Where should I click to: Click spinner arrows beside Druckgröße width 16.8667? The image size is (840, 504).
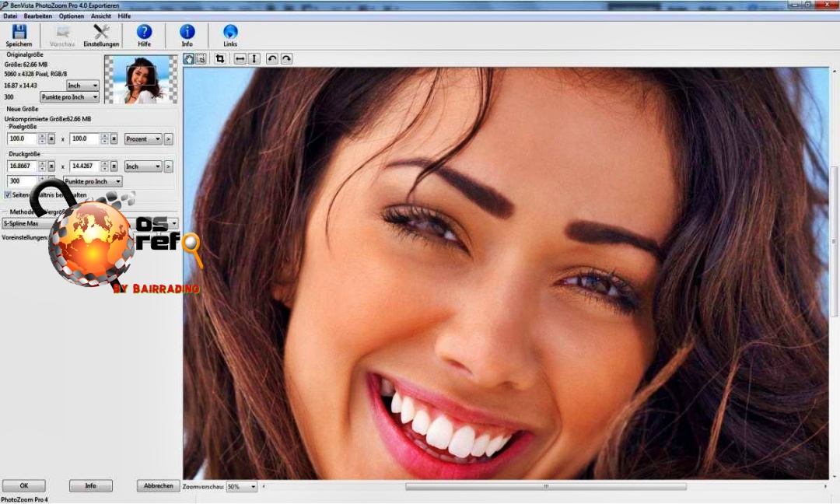[42, 166]
